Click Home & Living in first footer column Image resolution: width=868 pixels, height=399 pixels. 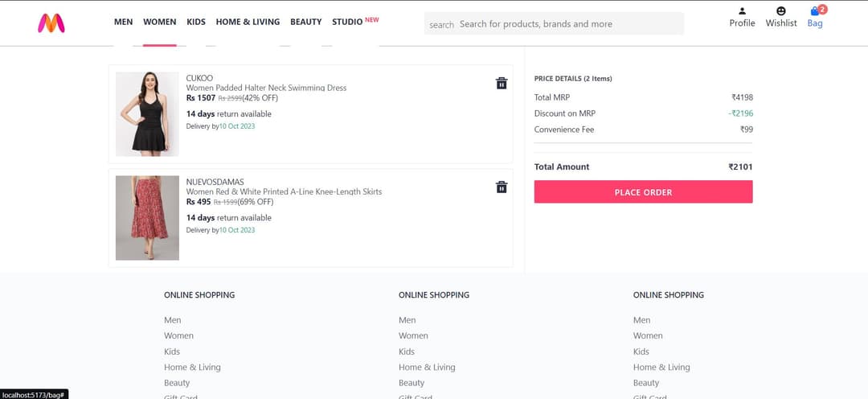[x=192, y=367]
